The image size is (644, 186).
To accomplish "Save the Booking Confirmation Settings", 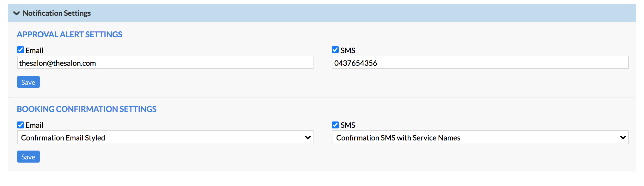I will (x=28, y=157).
